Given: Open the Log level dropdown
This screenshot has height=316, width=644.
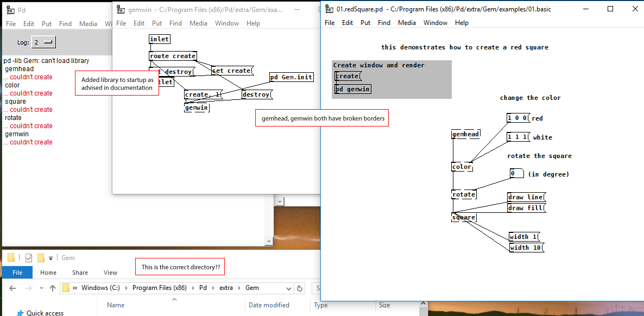Looking at the screenshot, I should point(44,42).
